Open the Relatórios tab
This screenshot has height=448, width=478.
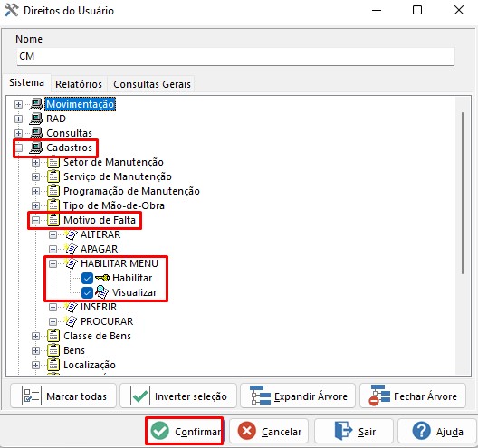pyautogui.click(x=79, y=84)
